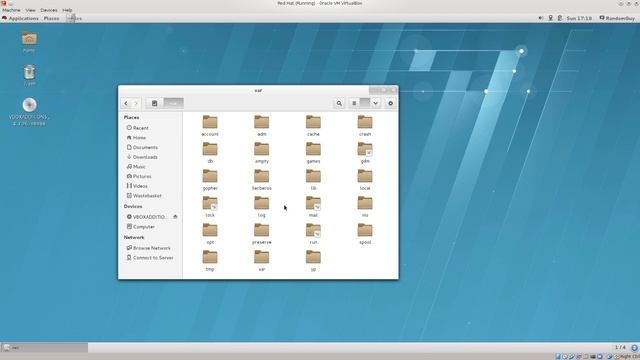Select the adm folder

coord(262,126)
